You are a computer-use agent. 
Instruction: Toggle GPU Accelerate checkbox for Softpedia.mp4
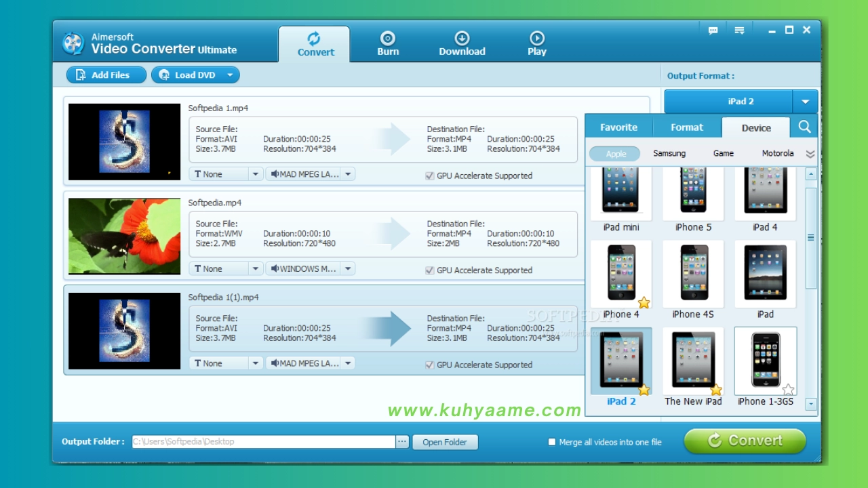pyautogui.click(x=429, y=270)
